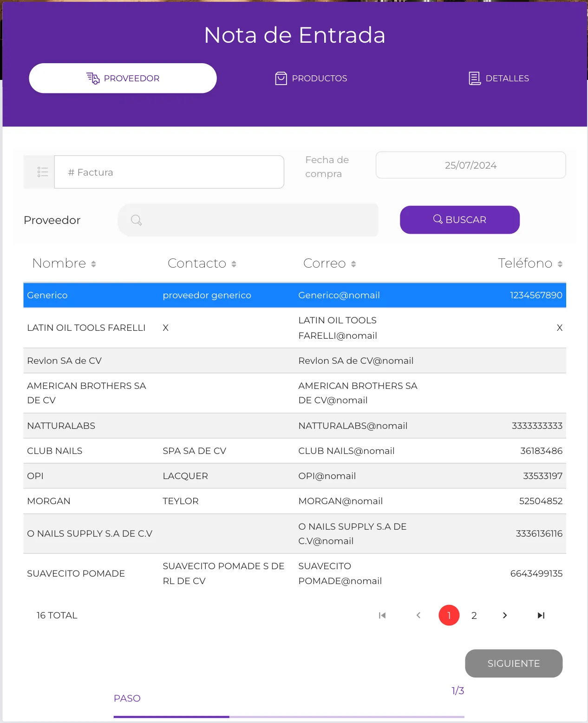
Task: Sort the table by Contacto column
Action: click(202, 263)
